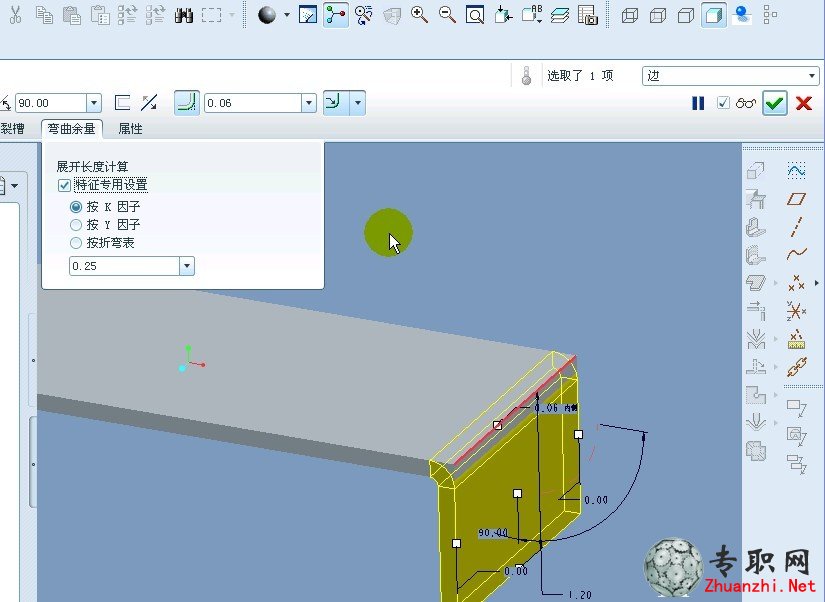
Task: Open the 0.25 factor dropdown arrow
Action: point(187,266)
